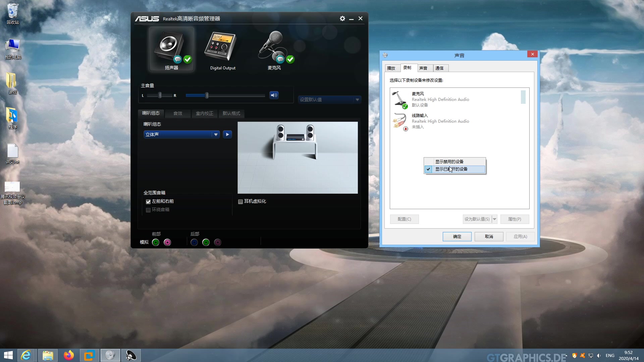The width and height of the screenshot is (644, 362).
Task: Click the 确定 button
Action: pos(457,237)
